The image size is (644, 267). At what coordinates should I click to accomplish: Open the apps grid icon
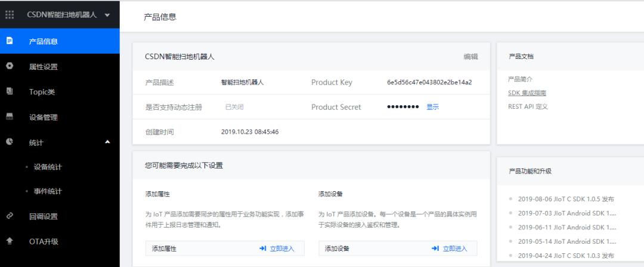pyautogui.click(x=9, y=14)
